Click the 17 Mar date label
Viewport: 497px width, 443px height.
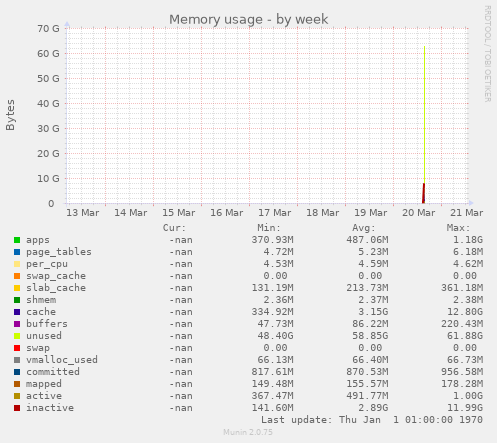275,213
